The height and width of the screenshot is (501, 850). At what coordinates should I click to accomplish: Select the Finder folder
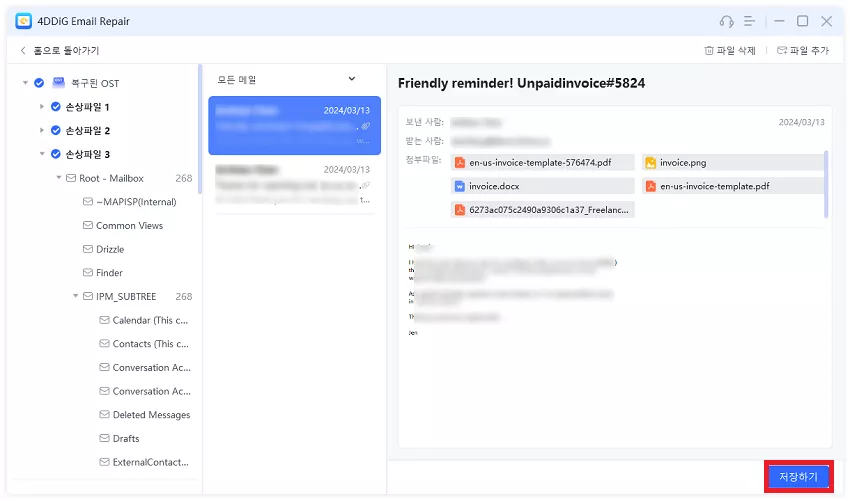[109, 273]
